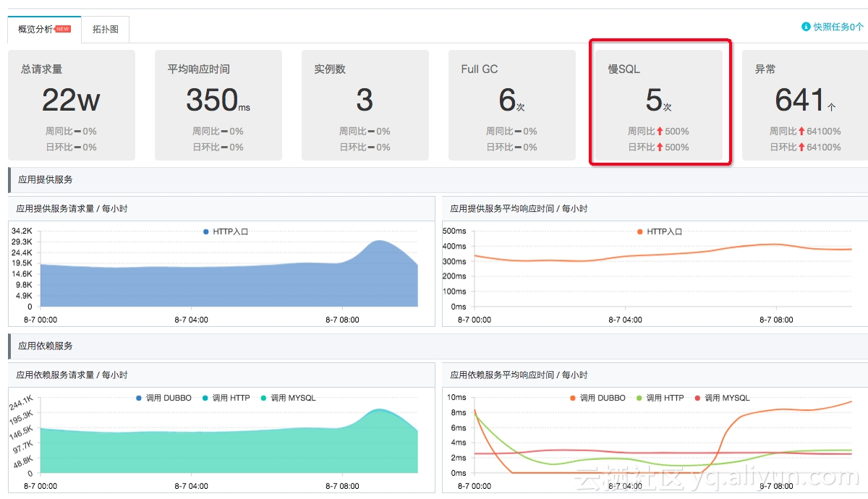Open the 异常 count card
868x499 pixels.
pyautogui.click(x=806, y=105)
